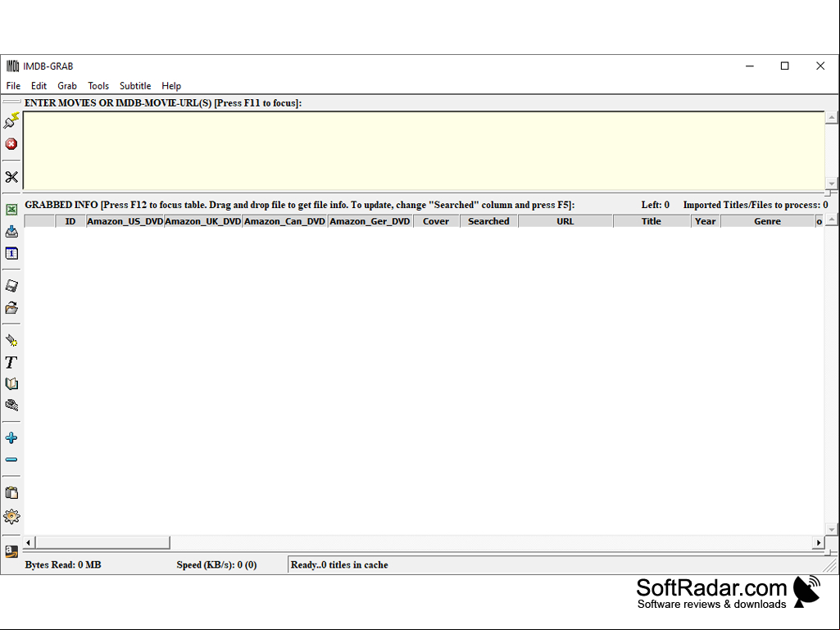Save using the floppy disk icon
Image resolution: width=840 pixels, height=630 pixels.
(x=11, y=286)
